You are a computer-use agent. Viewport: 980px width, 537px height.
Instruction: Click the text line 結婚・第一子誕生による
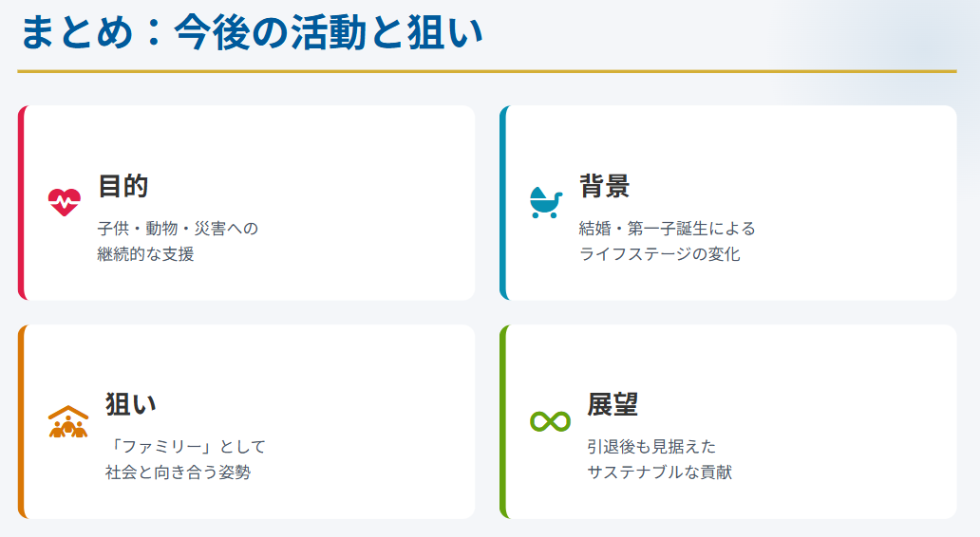pyautogui.click(x=668, y=229)
